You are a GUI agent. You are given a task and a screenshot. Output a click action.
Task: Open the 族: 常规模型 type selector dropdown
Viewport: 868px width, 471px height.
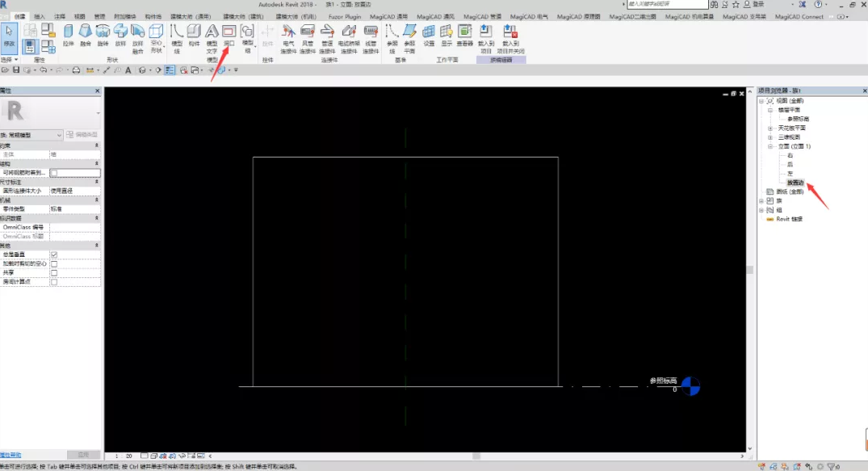(x=31, y=135)
